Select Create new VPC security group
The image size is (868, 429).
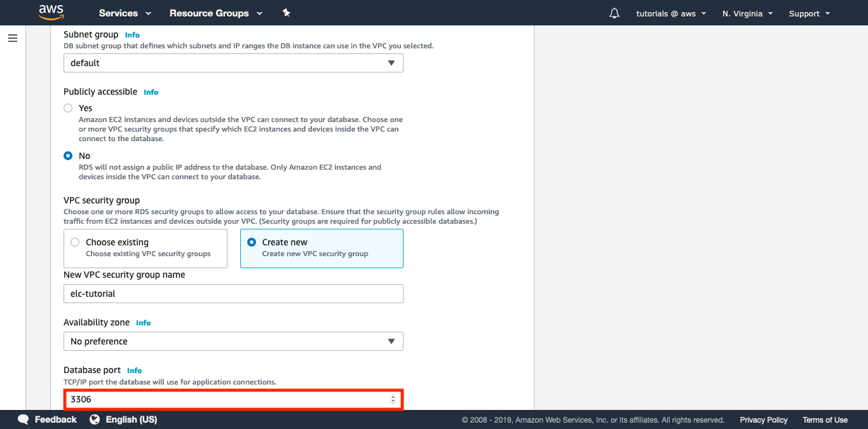coord(252,242)
